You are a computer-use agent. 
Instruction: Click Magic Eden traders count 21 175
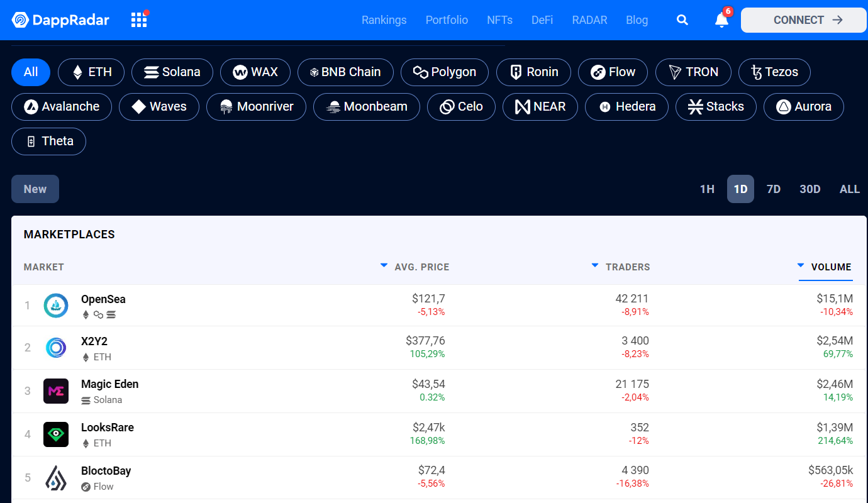click(632, 384)
